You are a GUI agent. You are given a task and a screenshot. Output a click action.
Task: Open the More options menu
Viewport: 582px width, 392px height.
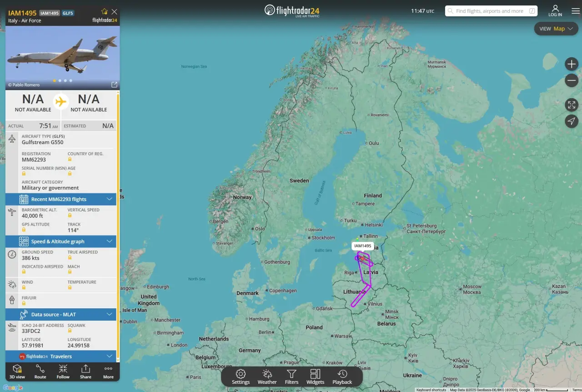pos(108,371)
